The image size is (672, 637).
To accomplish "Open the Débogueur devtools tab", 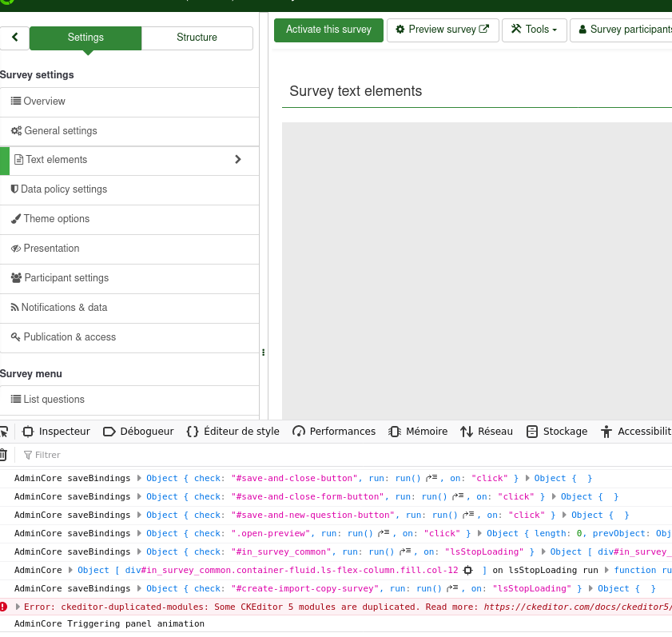I will tap(138, 432).
